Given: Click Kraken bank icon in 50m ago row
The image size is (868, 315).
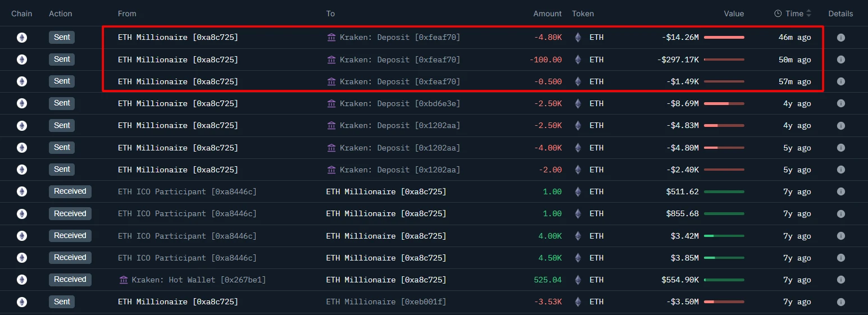Looking at the screenshot, I should click(x=331, y=60).
